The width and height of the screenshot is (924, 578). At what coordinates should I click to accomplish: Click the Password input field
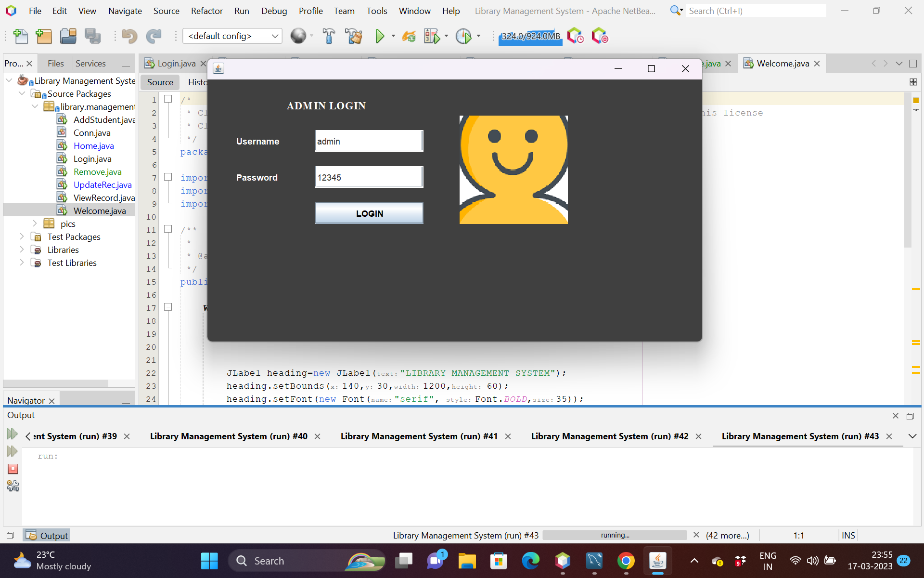tap(369, 177)
